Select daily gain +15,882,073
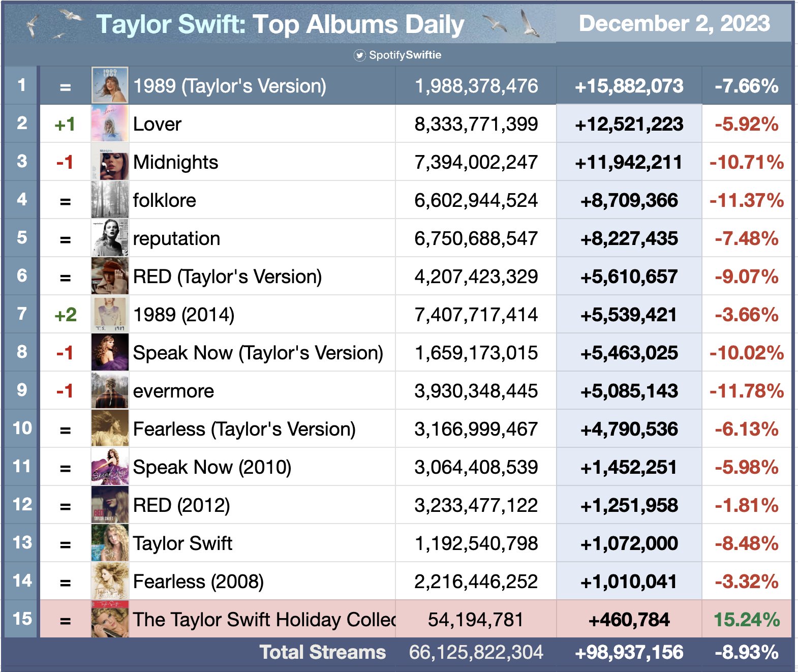This screenshot has width=798, height=672. tap(629, 86)
